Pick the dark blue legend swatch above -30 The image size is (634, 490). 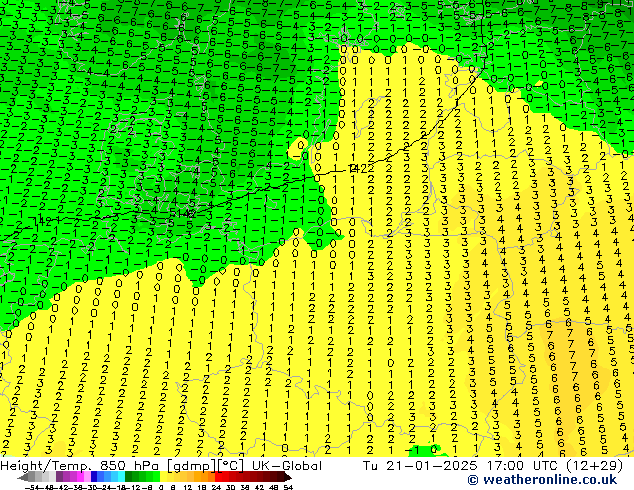(94, 476)
